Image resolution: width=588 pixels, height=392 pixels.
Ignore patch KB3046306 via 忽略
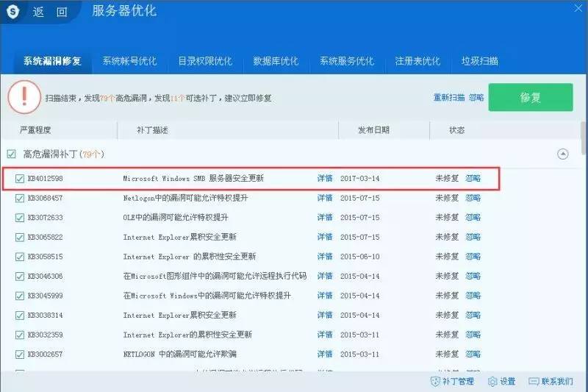click(x=473, y=276)
